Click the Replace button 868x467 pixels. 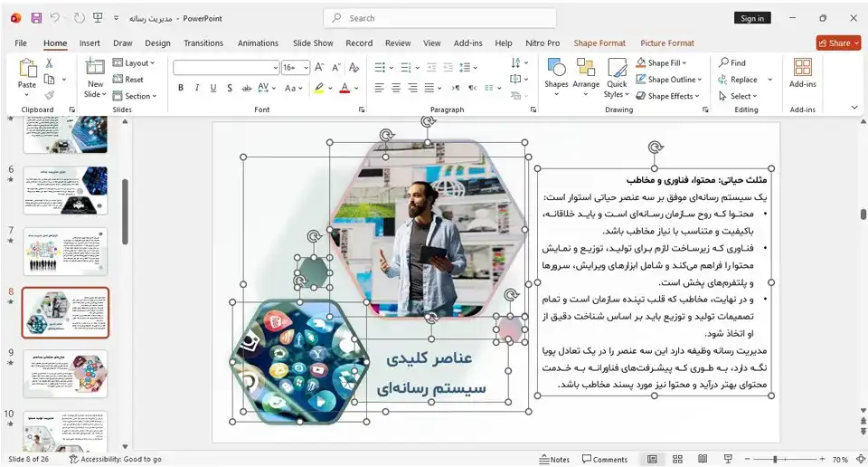point(738,80)
